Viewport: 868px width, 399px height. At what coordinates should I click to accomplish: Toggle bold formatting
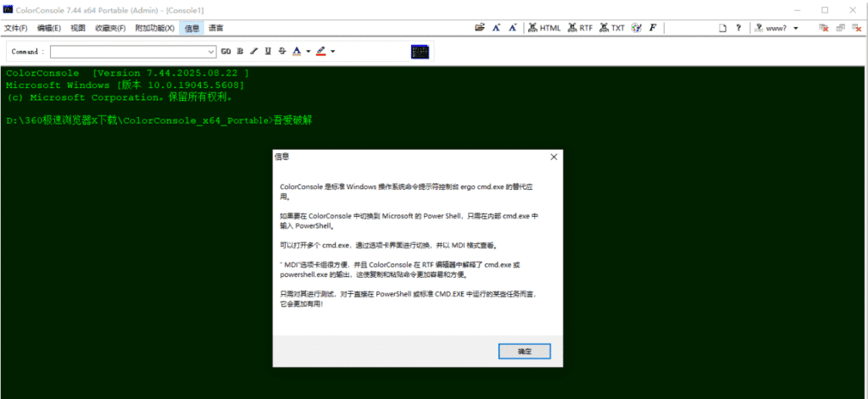click(x=240, y=52)
